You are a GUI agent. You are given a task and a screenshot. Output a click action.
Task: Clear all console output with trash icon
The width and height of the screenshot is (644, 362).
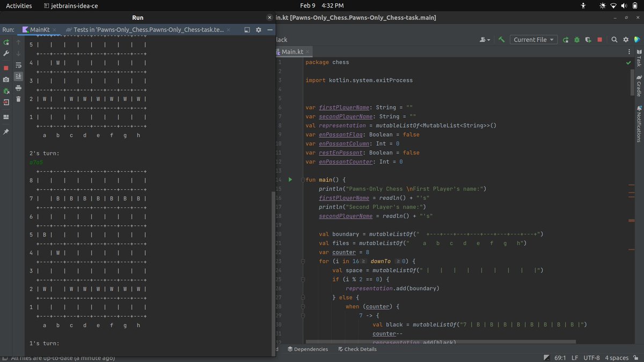(18, 99)
